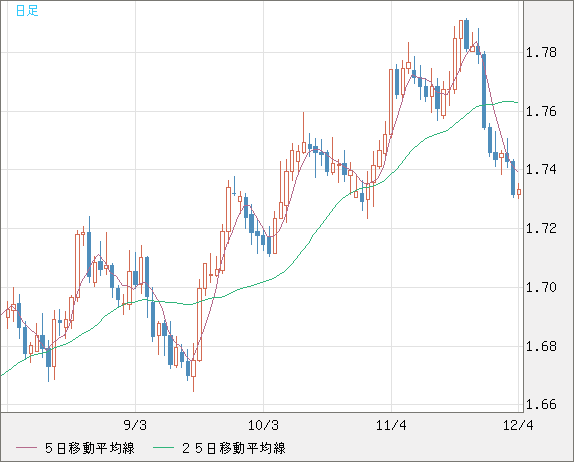Viewport: 574px width, 462px height.
Task: Click the 1.68 price axis label
Action: click(x=541, y=346)
